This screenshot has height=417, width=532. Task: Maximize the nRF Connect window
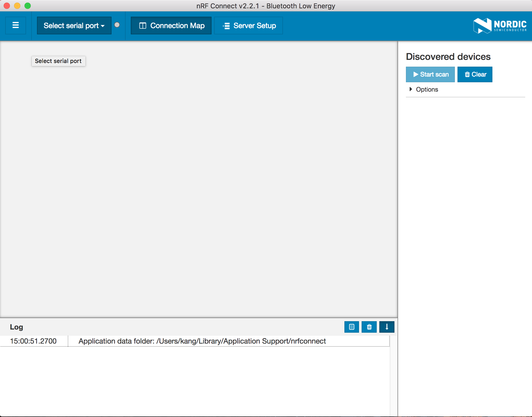(x=28, y=6)
